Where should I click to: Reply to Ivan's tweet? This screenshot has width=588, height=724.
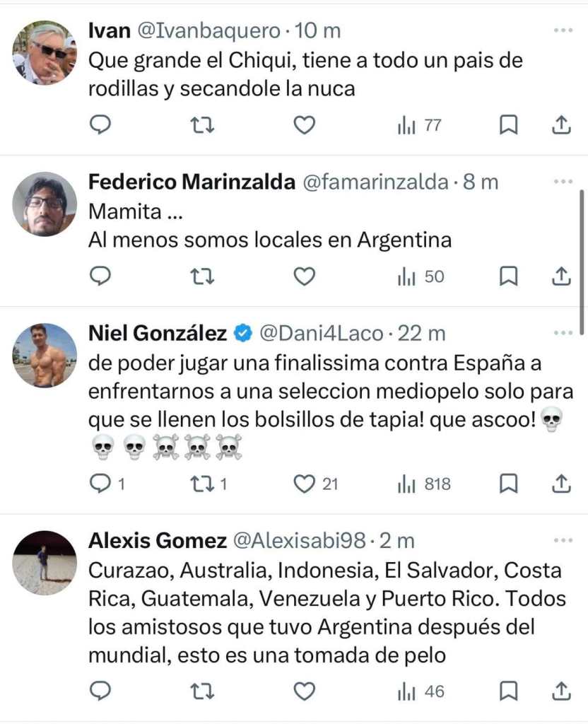click(x=101, y=125)
